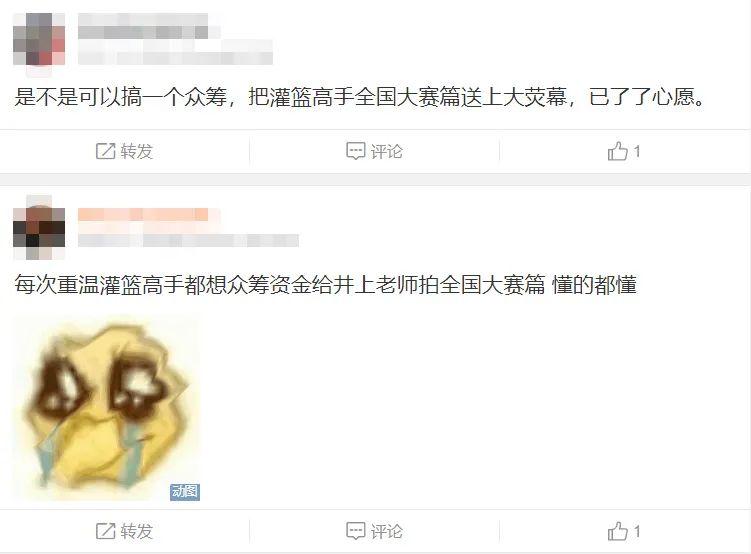Click the repost icon on the first post

(105, 151)
